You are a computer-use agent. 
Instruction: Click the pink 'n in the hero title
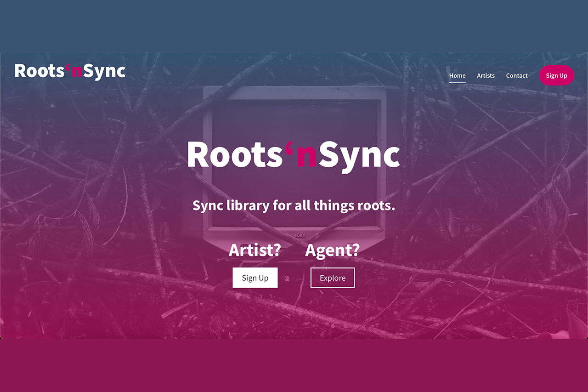click(306, 156)
